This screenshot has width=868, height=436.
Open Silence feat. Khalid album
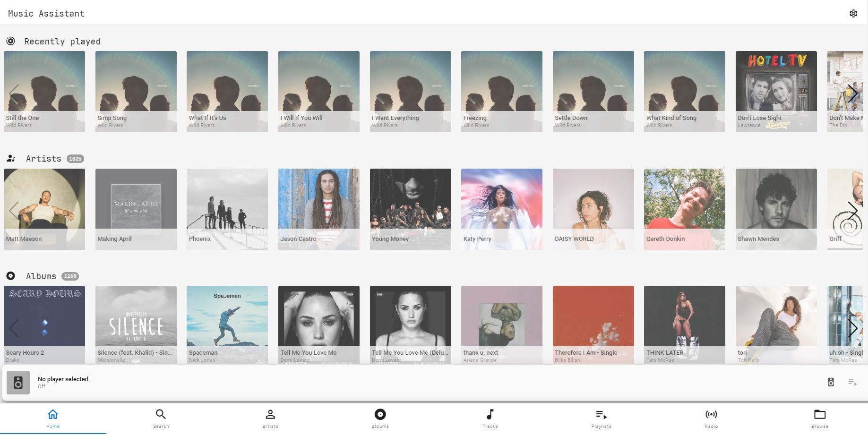tap(136, 325)
